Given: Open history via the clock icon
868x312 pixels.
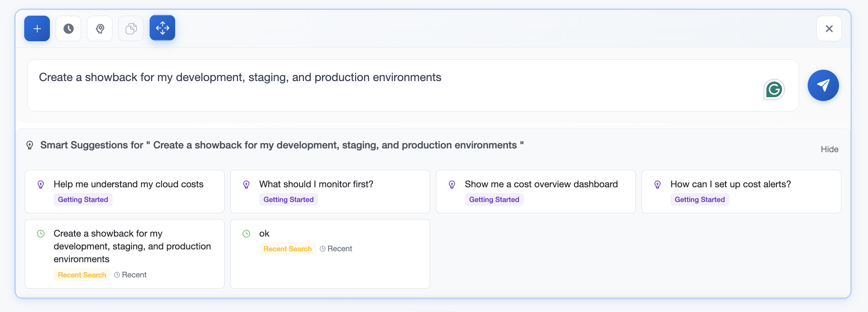Looking at the screenshot, I should pos(68,28).
